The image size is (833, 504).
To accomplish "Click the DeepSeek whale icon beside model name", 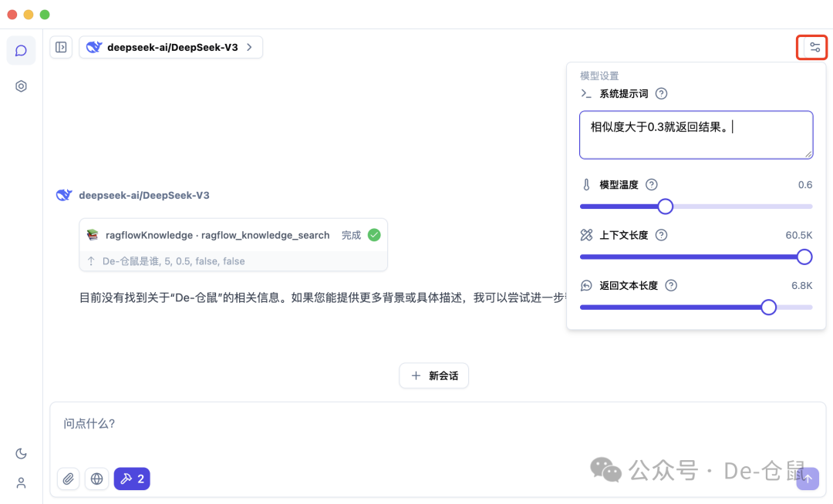I will [x=93, y=46].
